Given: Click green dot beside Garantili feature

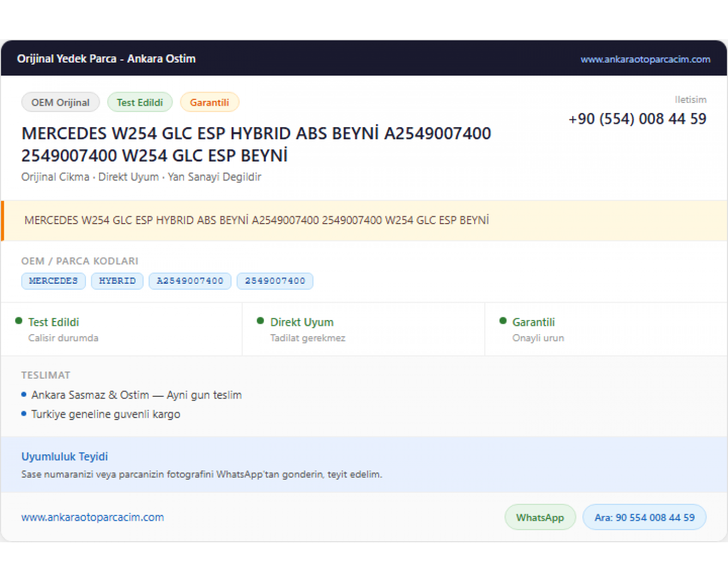Looking at the screenshot, I should (x=503, y=321).
